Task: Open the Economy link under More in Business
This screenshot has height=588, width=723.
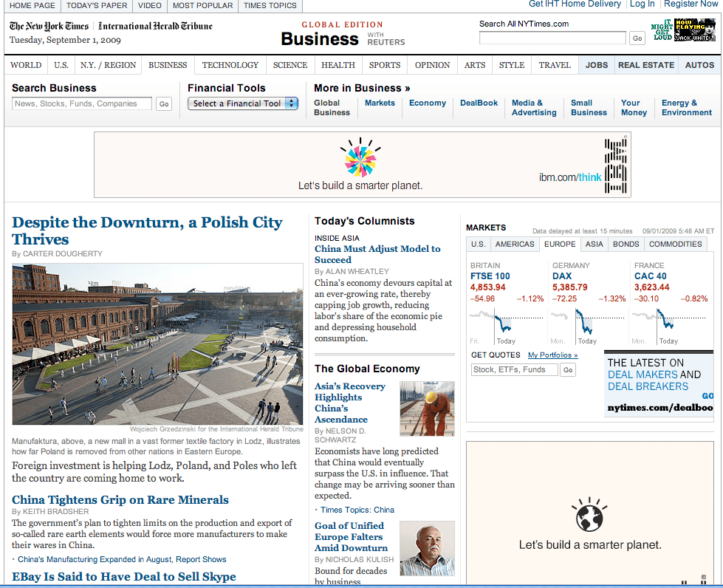Action: point(428,103)
